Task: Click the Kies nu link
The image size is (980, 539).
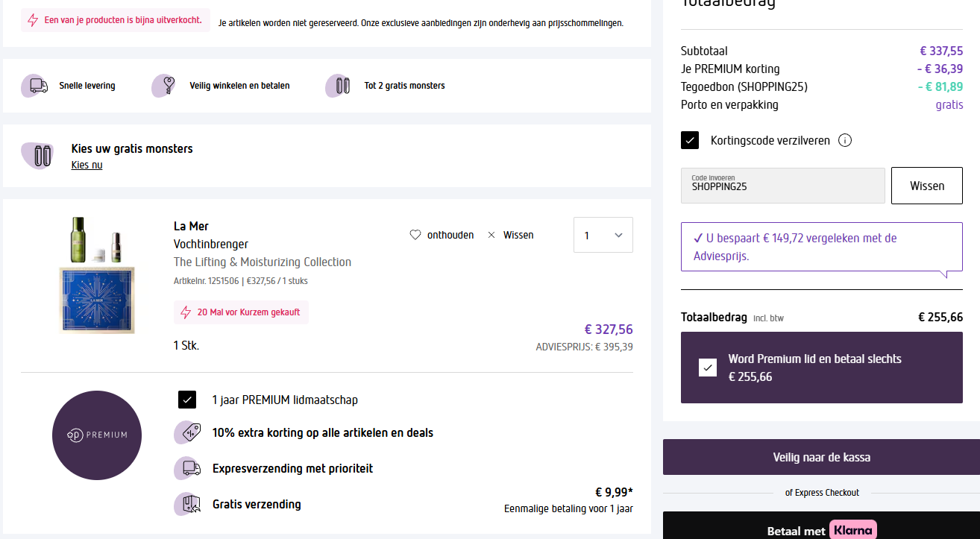Action: point(87,165)
